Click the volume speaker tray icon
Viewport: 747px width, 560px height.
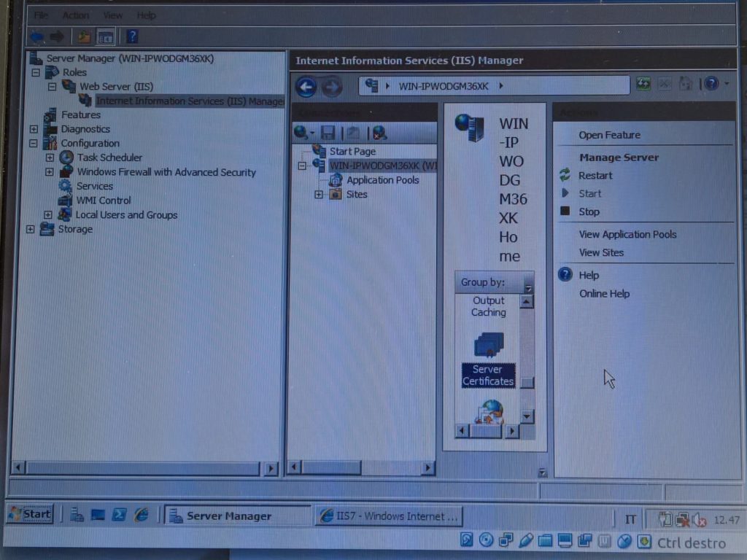tap(700, 520)
